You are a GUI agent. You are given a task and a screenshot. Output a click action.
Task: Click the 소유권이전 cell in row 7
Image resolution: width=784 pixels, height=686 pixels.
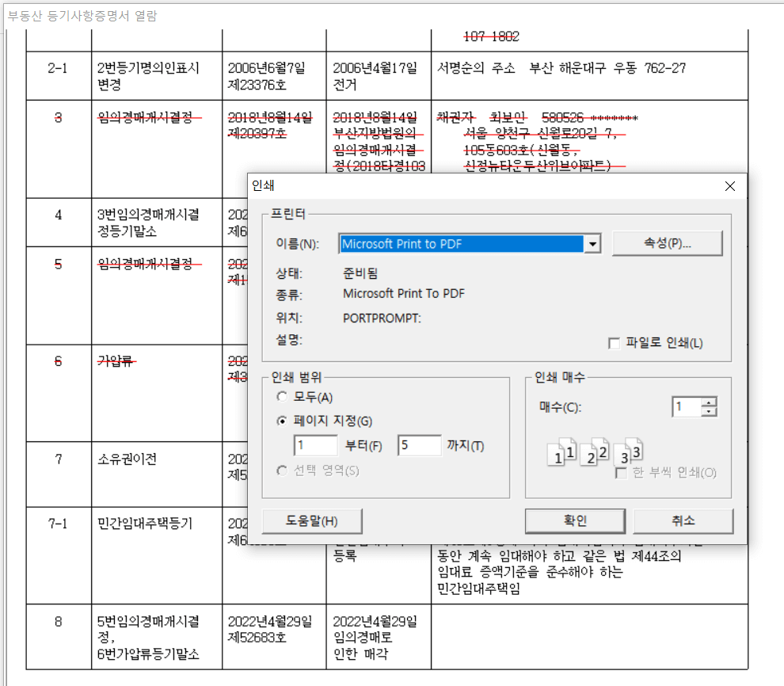pyautogui.click(x=157, y=474)
